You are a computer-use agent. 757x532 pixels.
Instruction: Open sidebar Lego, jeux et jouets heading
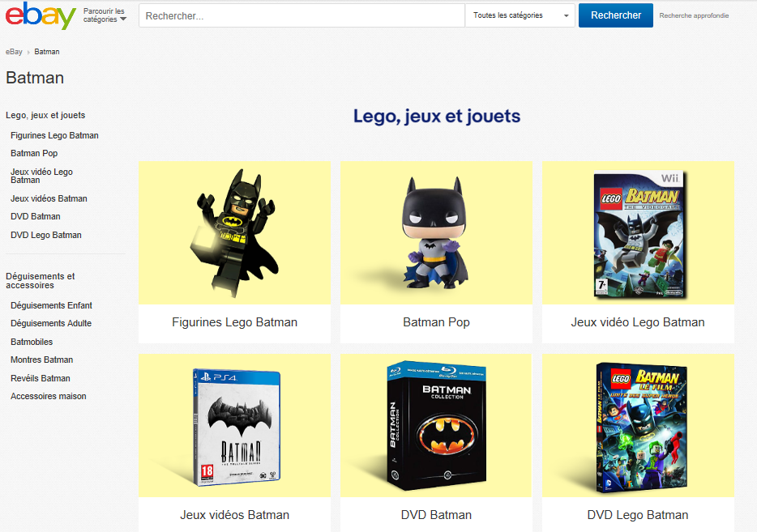click(45, 115)
